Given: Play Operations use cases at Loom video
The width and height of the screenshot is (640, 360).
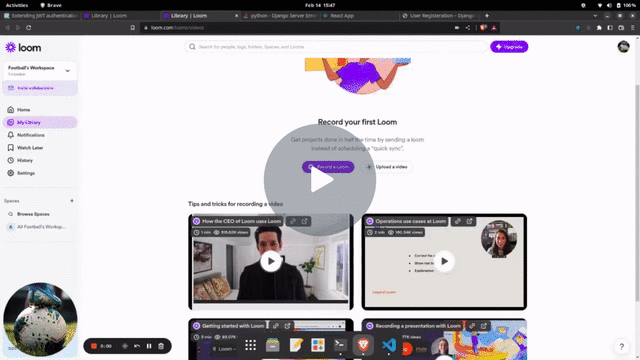Looking at the screenshot, I should pyautogui.click(x=444, y=261).
